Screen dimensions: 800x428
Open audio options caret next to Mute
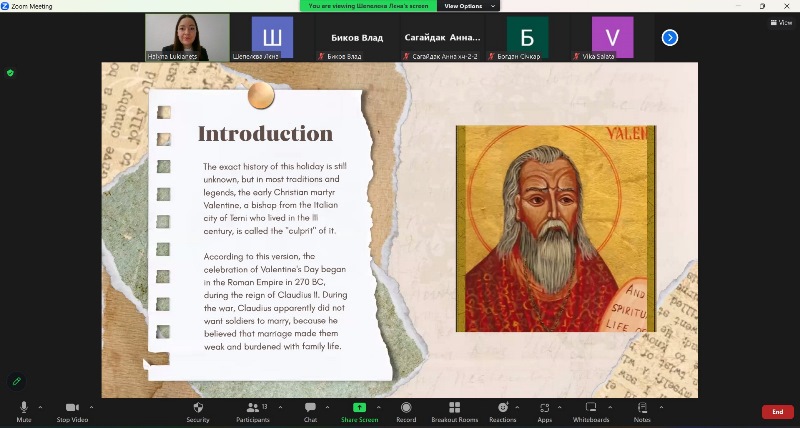[x=40, y=408]
